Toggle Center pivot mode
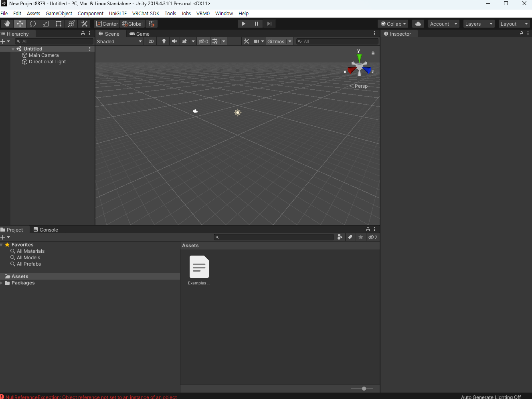532x399 pixels. click(x=107, y=24)
